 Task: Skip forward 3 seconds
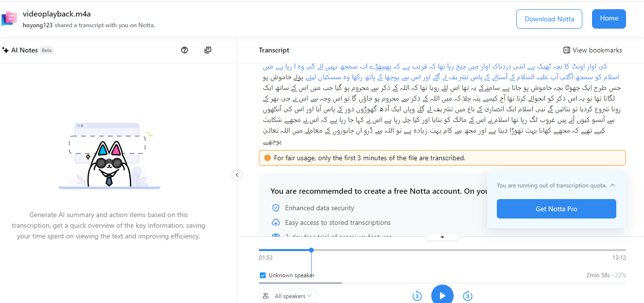click(x=467, y=296)
